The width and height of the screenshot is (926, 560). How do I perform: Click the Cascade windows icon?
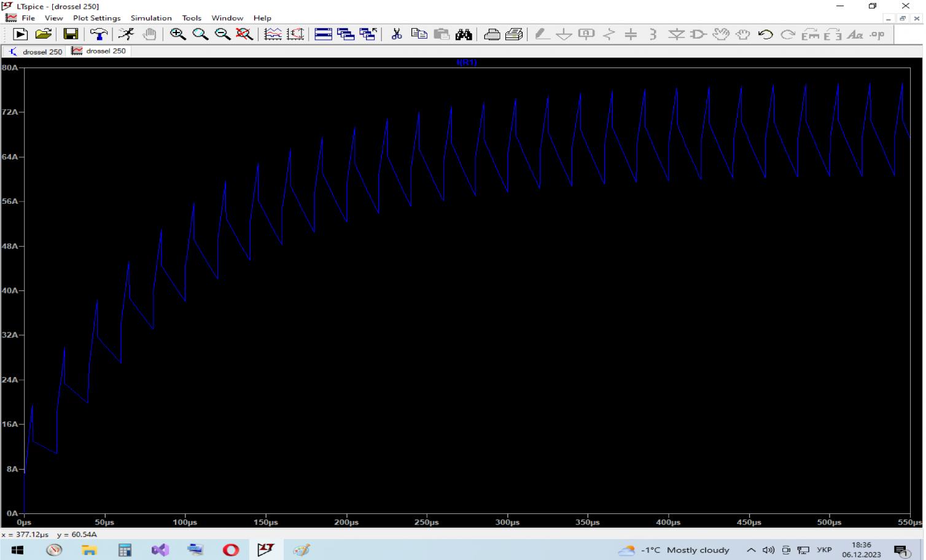point(346,34)
